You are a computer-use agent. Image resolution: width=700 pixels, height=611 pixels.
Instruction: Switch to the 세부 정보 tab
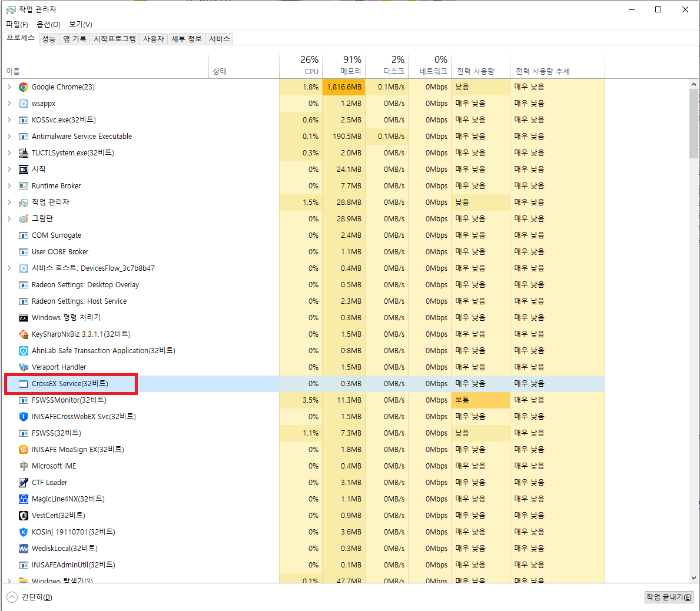point(187,39)
